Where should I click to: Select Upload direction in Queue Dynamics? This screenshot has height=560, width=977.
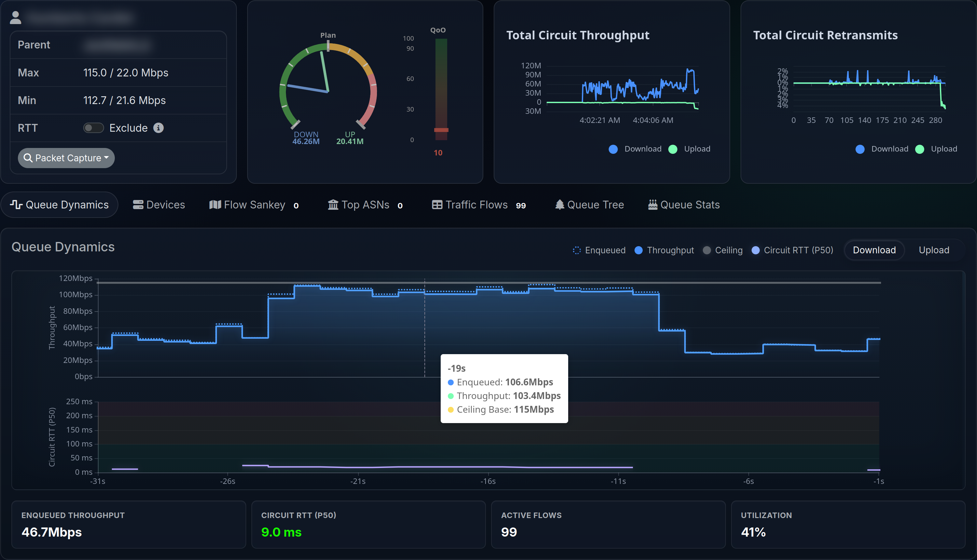tap(933, 250)
